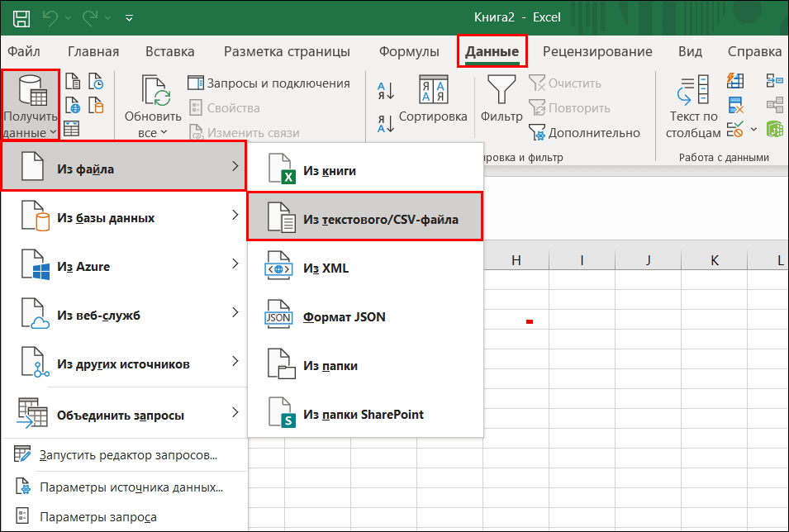Expand the Из других источников submenu
Screen dimensions: 789x532
pos(124,362)
